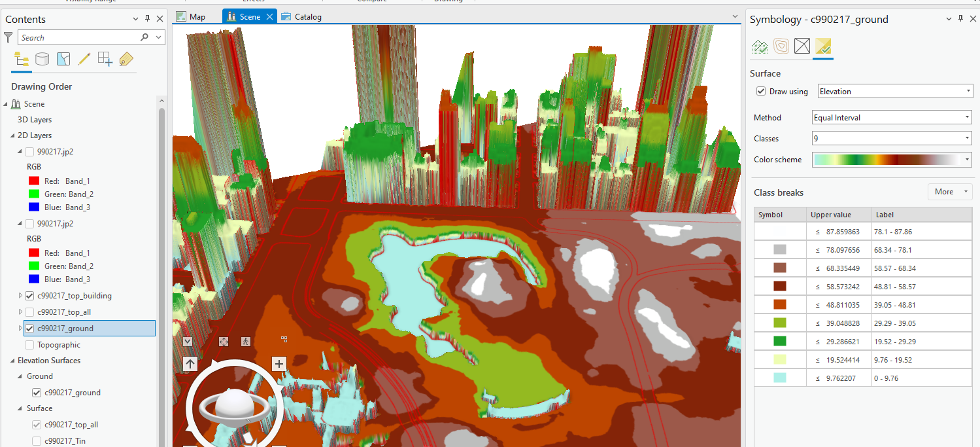Toggle the Draw using checkbox
The image size is (980, 447).
tap(761, 92)
